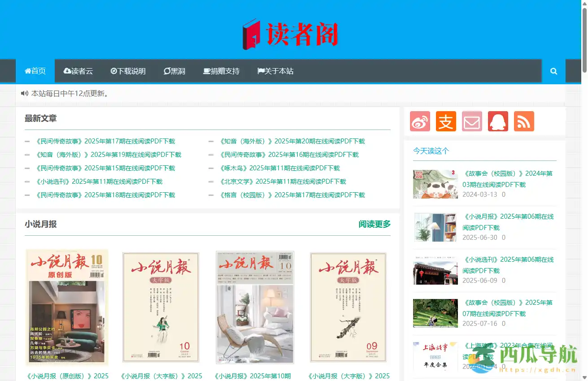588x381 pixels.
Task: Select the 首页 menu item
Action: [x=35, y=71]
